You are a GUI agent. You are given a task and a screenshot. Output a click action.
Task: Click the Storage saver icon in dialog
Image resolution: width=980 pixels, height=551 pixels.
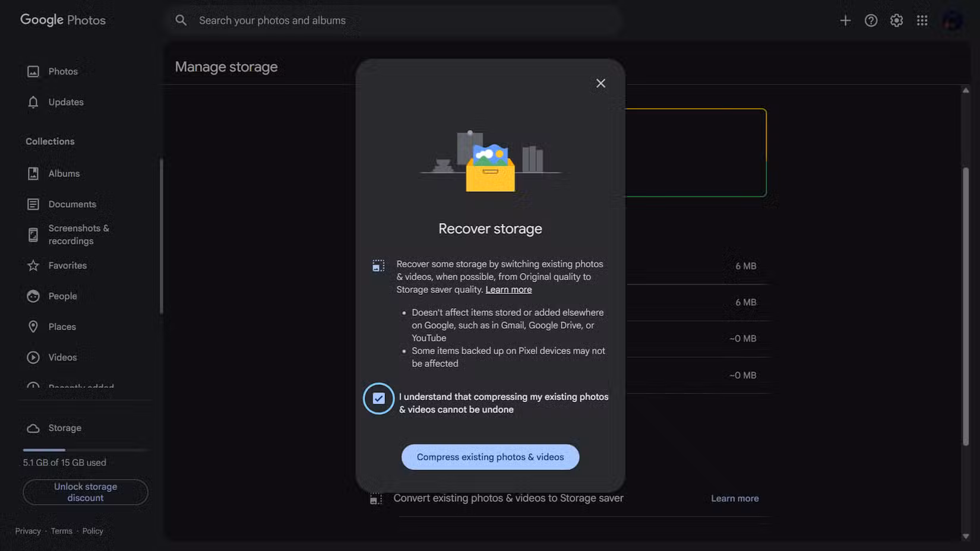378,265
